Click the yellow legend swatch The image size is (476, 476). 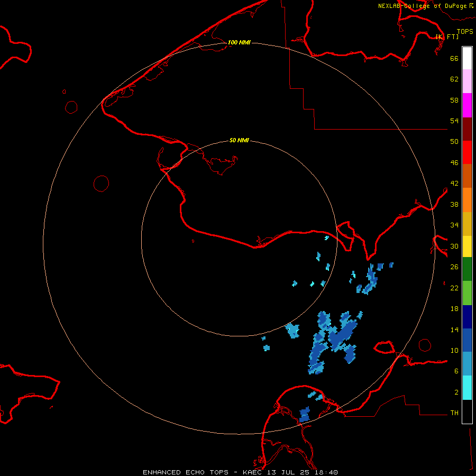[467, 246]
